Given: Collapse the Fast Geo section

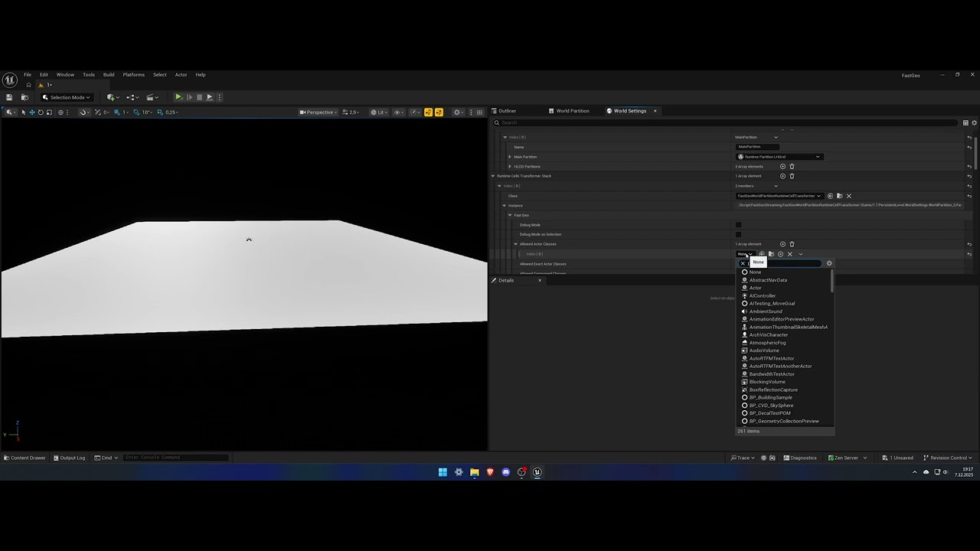Looking at the screenshot, I should [x=510, y=215].
